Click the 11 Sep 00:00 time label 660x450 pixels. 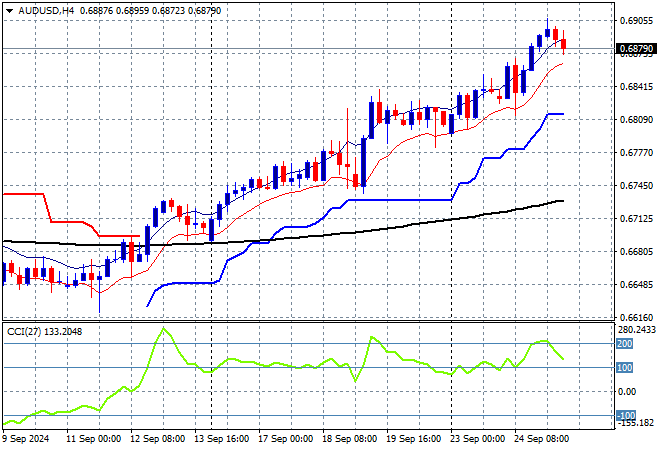[94, 439]
